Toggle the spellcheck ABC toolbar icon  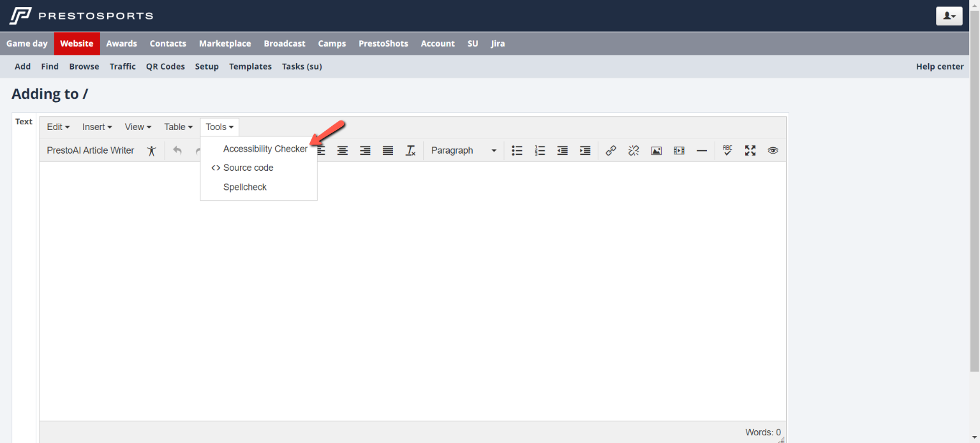click(x=727, y=151)
